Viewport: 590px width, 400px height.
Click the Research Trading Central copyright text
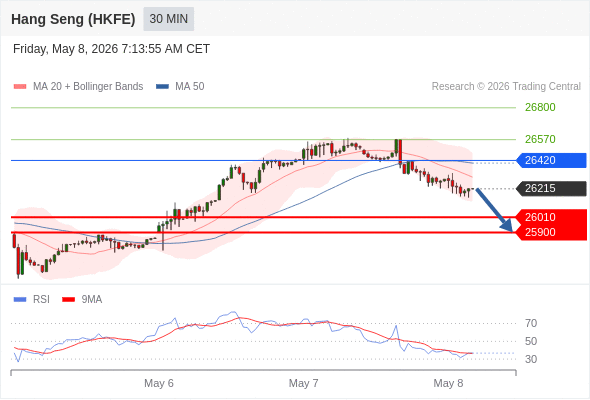click(506, 87)
